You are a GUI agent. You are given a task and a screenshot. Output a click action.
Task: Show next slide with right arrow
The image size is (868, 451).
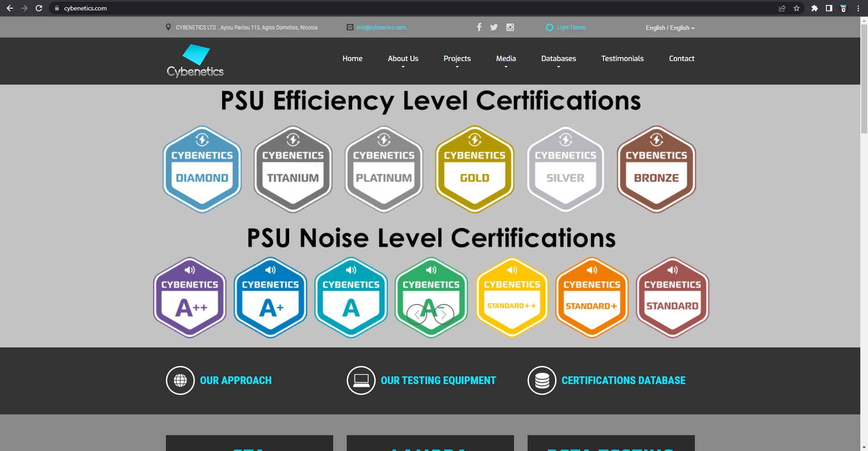pyautogui.click(x=444, y=314)
